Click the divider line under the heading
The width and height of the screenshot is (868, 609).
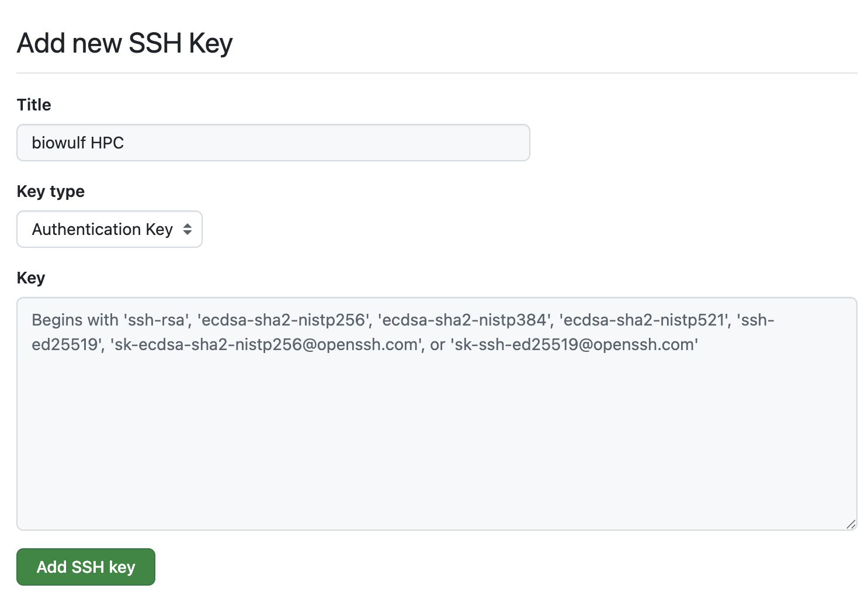[436, 73]
